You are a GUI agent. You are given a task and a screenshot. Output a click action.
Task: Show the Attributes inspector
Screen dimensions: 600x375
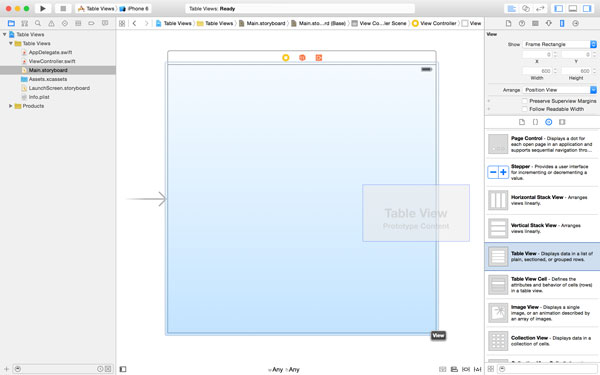pyautogui.click(x=548, y=23)
